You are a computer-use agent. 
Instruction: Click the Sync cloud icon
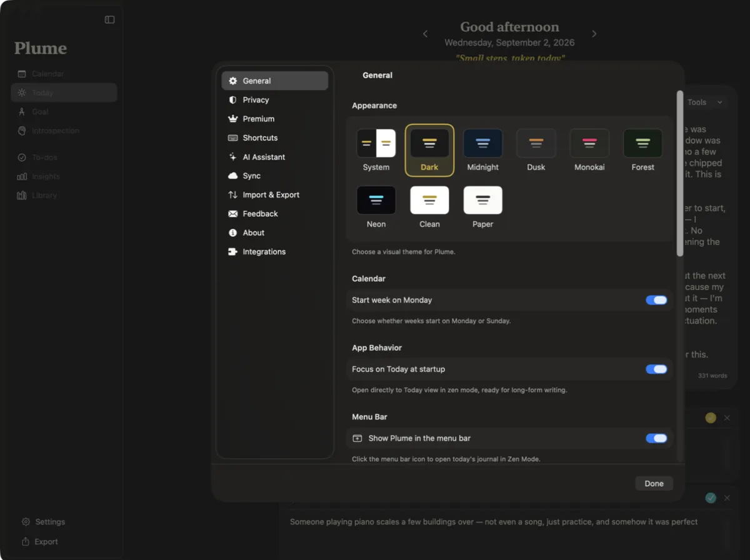[x=232, y=176]
